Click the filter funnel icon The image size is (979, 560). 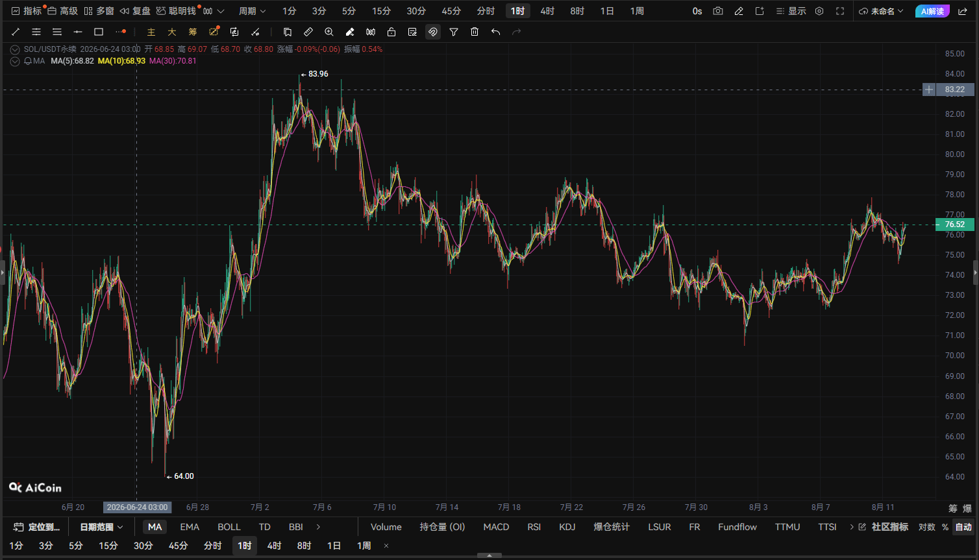point(454,32)
